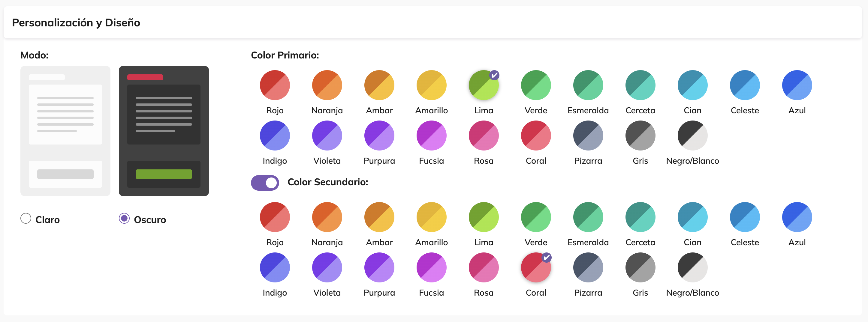
Task: Select the Claro mode radio button
Action: pyautogui.click(x=26, y=218)
